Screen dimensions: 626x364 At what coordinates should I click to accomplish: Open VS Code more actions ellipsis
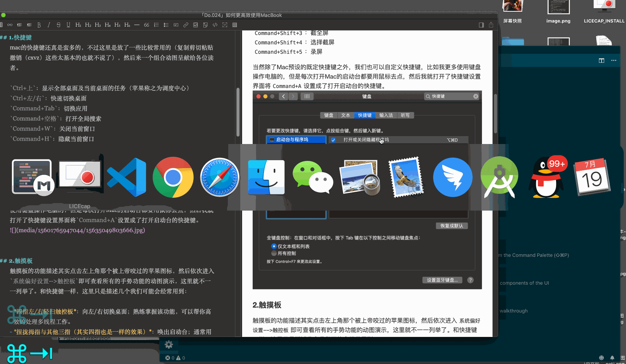614,61
